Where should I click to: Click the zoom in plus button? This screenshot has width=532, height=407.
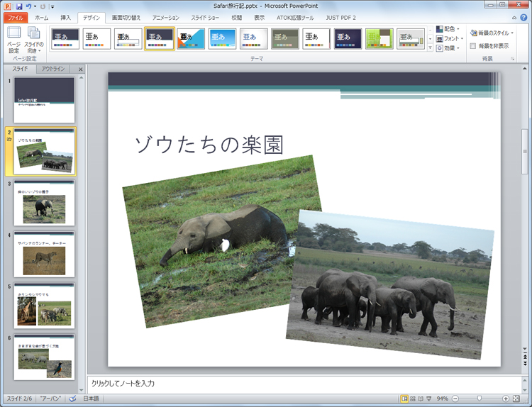[506, 398]
